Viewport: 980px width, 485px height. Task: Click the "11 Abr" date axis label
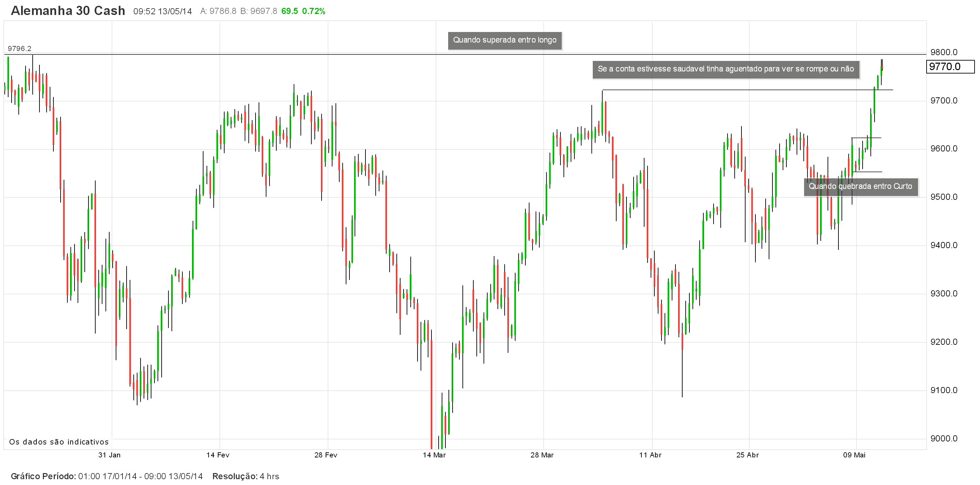click(650, 455)
